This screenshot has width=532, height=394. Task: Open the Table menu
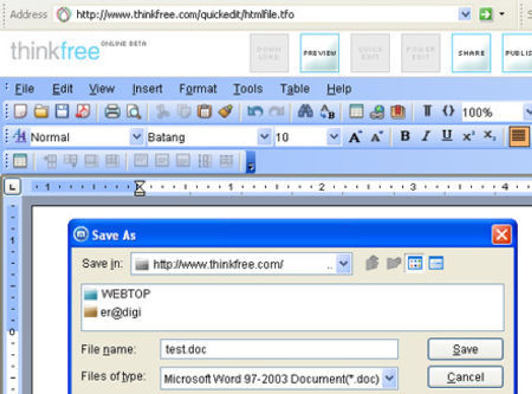click(x=295, y=89)
